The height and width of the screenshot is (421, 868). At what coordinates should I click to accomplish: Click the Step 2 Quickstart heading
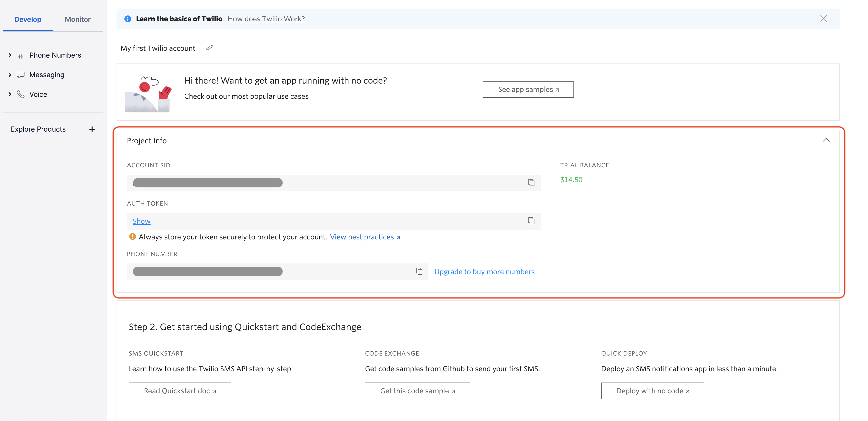click(245, 327)
